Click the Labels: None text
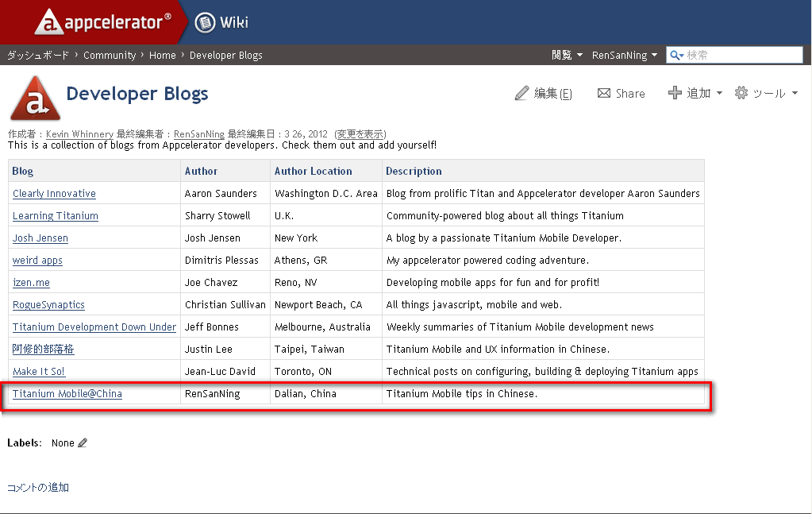The width and height of the screenshot is (812, 514). 41,443
